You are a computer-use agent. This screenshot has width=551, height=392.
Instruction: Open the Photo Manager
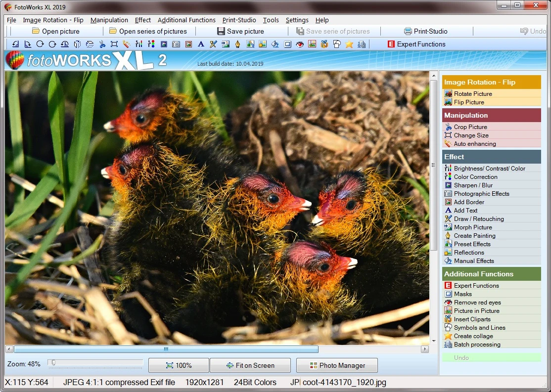337,365
